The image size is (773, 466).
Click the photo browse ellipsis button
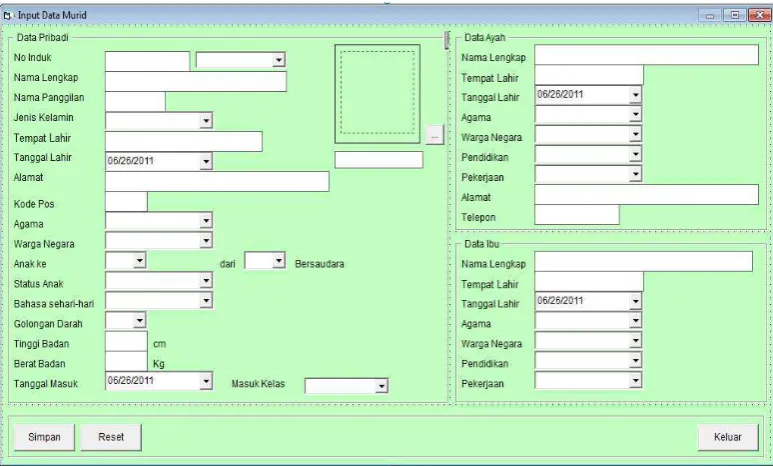coord(434,134)
